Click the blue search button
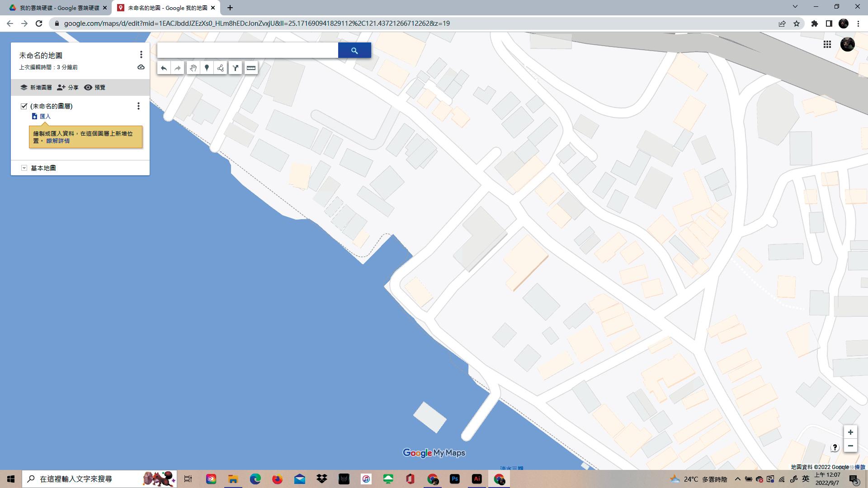The width and height of the screenshot is (868, 488). (x=354, y=51)
